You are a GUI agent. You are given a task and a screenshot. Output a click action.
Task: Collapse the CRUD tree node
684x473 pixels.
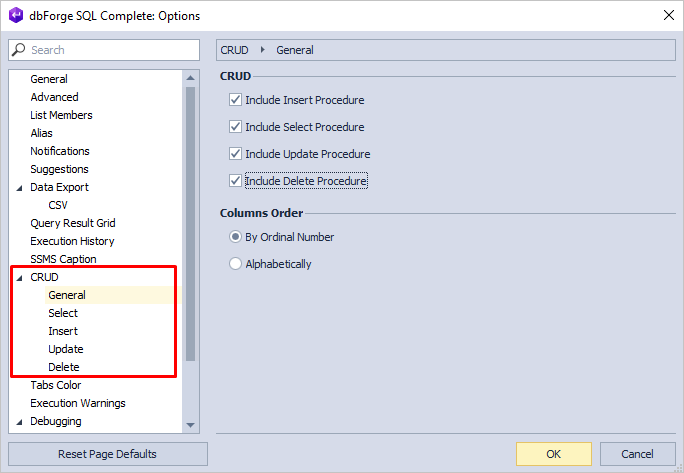19,278
